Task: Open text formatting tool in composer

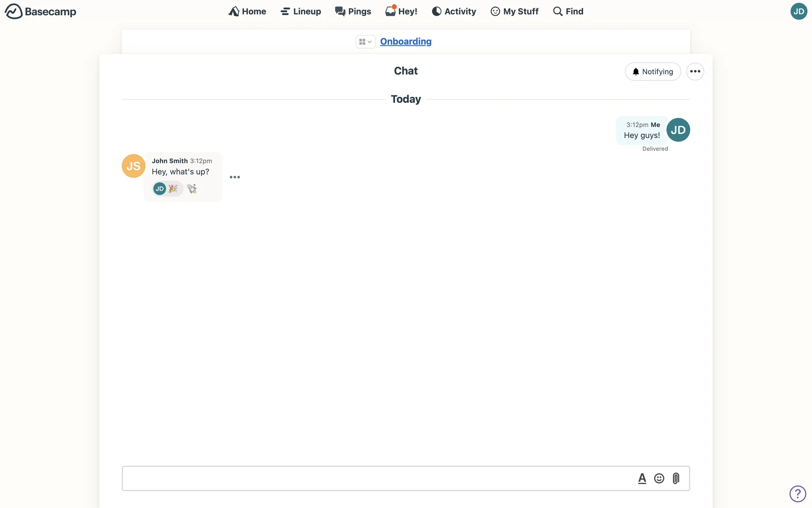Action: point(642,478)
